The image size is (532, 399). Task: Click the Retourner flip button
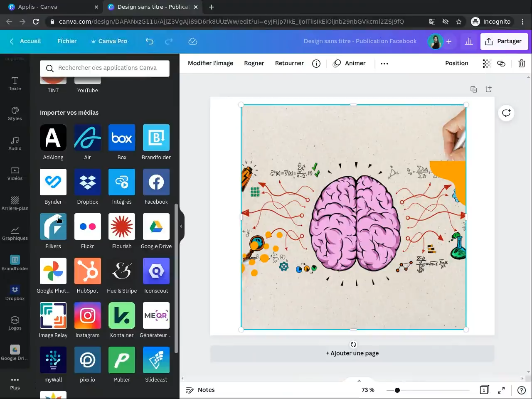tap(289, 63)
